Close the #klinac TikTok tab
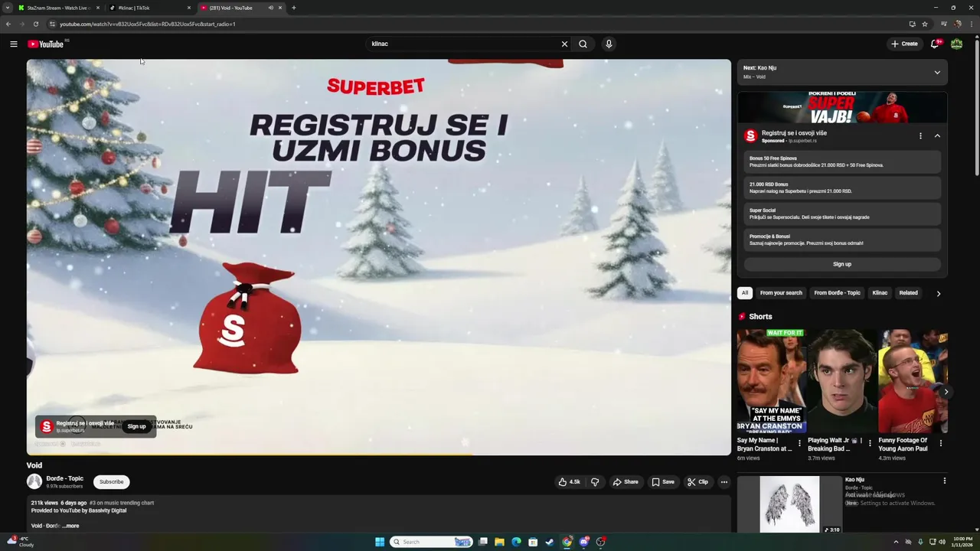 (189, 8)
